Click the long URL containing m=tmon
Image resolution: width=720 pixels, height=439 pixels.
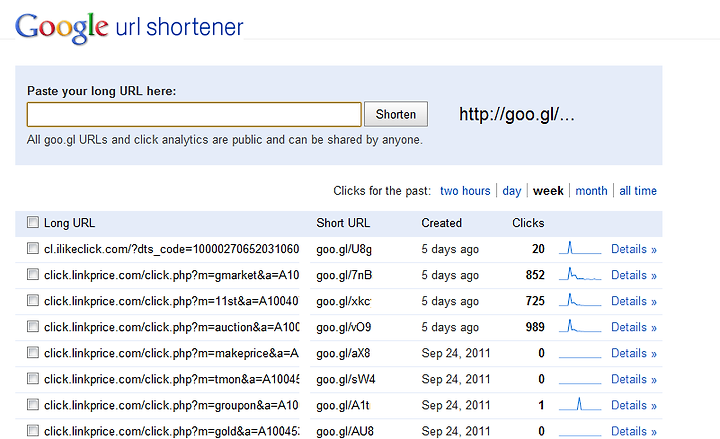(171, 379)
